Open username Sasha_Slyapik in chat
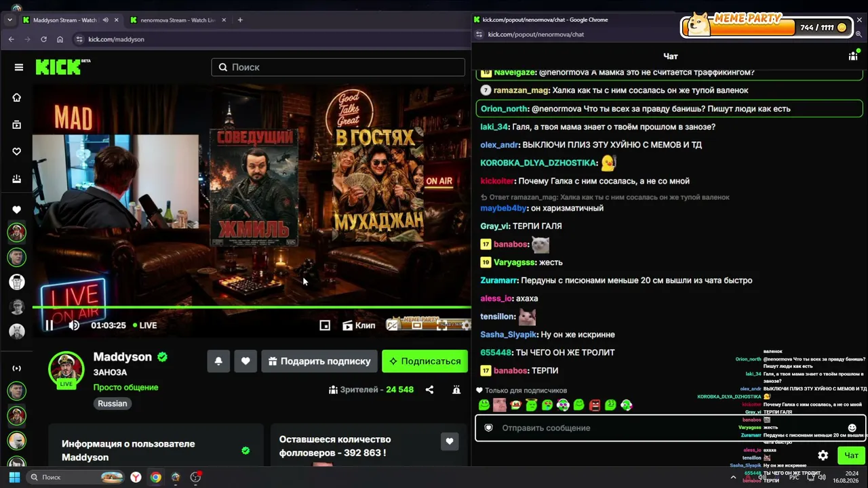 [509, 334]
